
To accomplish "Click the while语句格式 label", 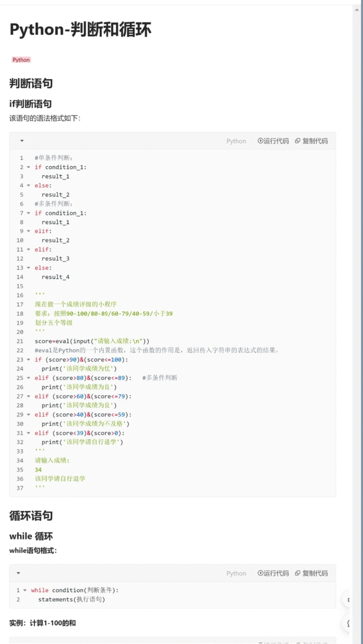I will [x=33, y=551].
